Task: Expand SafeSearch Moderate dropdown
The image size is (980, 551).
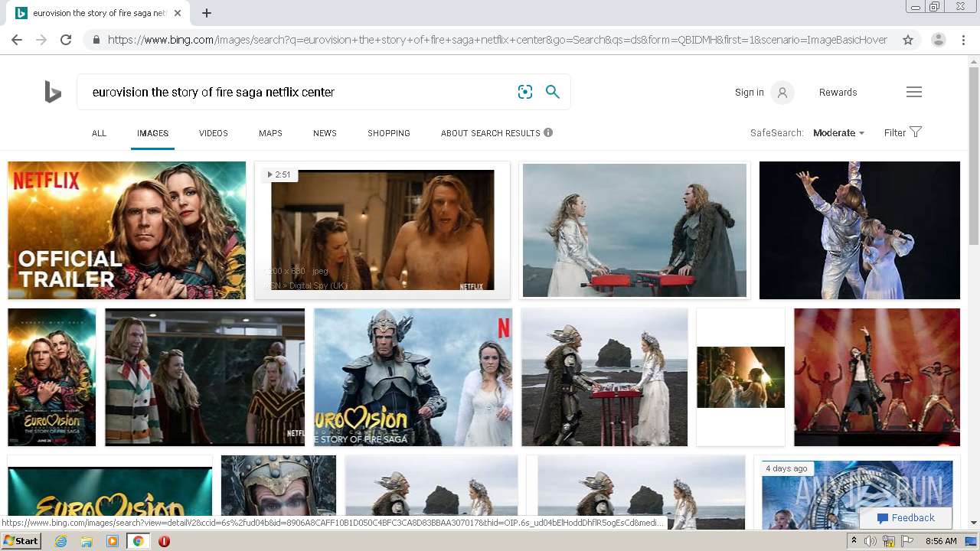Action: point(838,132)
